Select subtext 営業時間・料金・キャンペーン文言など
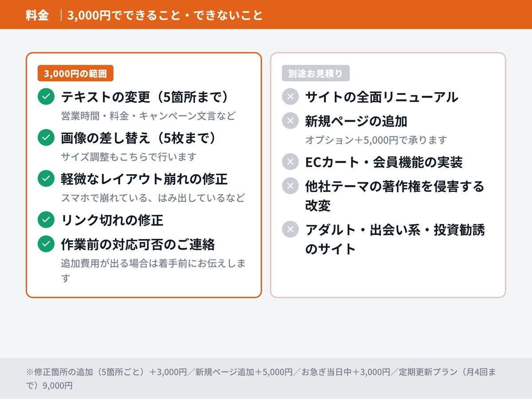This screenshot has width=532, height=399. pyautogui.click(x=148, y=116)
